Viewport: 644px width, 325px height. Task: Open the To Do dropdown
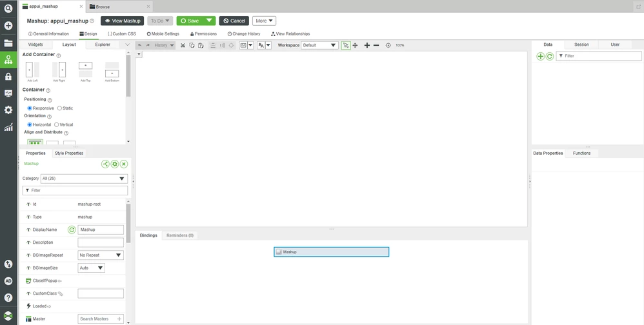tap(160, 21)
